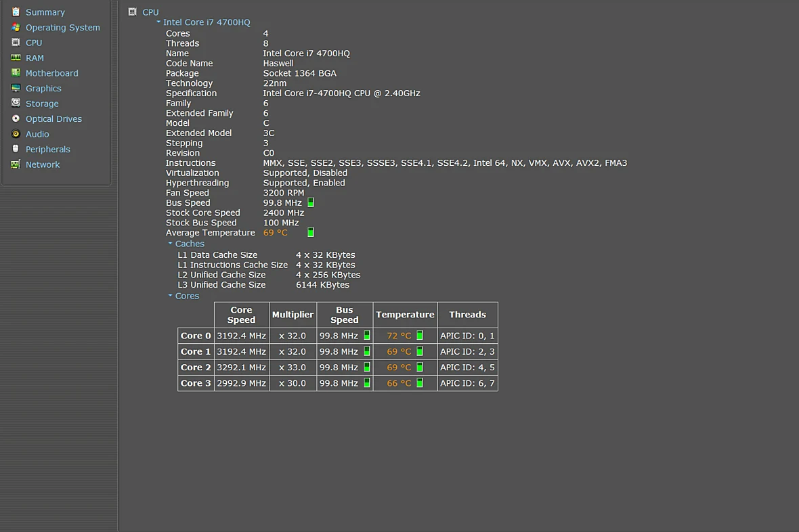The width and height of the screenshot is (799, 532).
Task: Click the Fan Speed value 3200 RPM
Action: [x=283, y=193]
